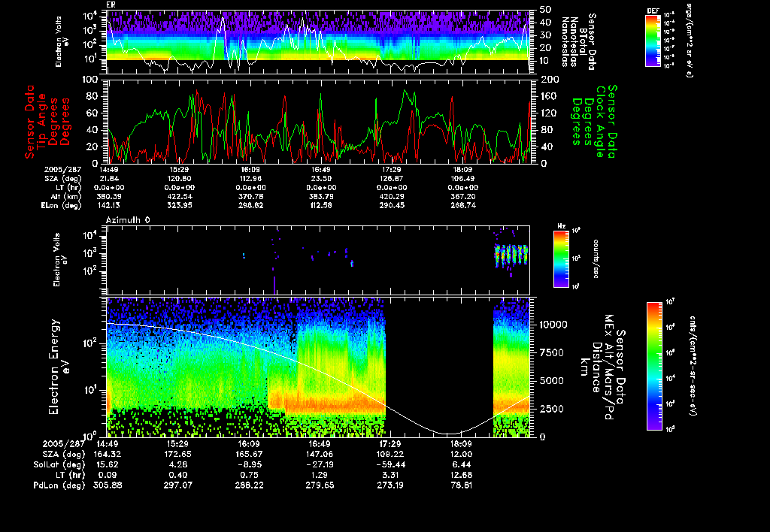Select the 'Azimuth 0' panel title
The height and width of the screenshot is (532, 770).
tap(128, 220)
